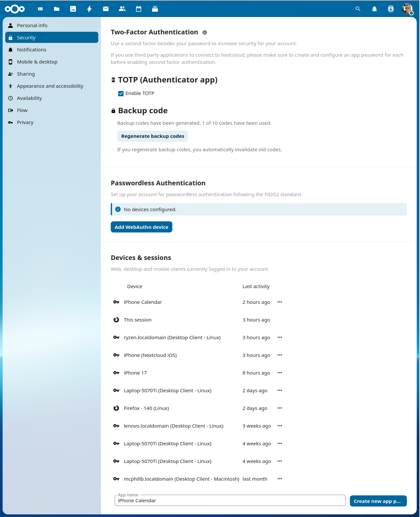The height and width of the screenshot is (517, 420).
Task: Open actions menu for ryzen.localdomain device
Action: [280, 337]
